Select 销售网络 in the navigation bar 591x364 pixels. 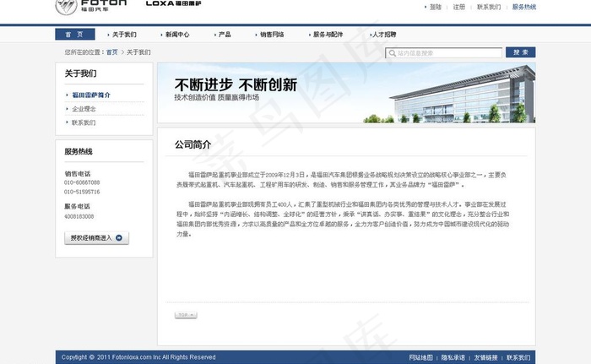pyautogui.click(x=270, y=35)
